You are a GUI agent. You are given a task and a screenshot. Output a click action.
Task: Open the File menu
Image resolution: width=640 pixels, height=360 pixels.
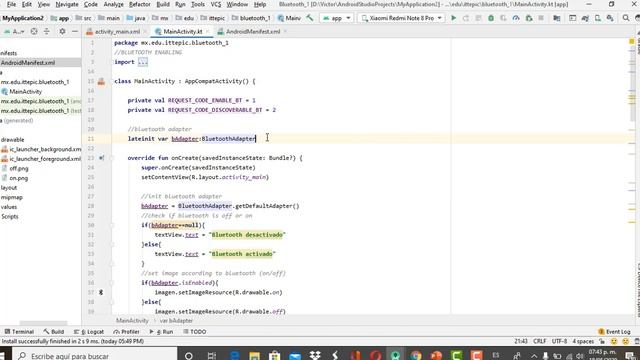(x=11, y=4)
